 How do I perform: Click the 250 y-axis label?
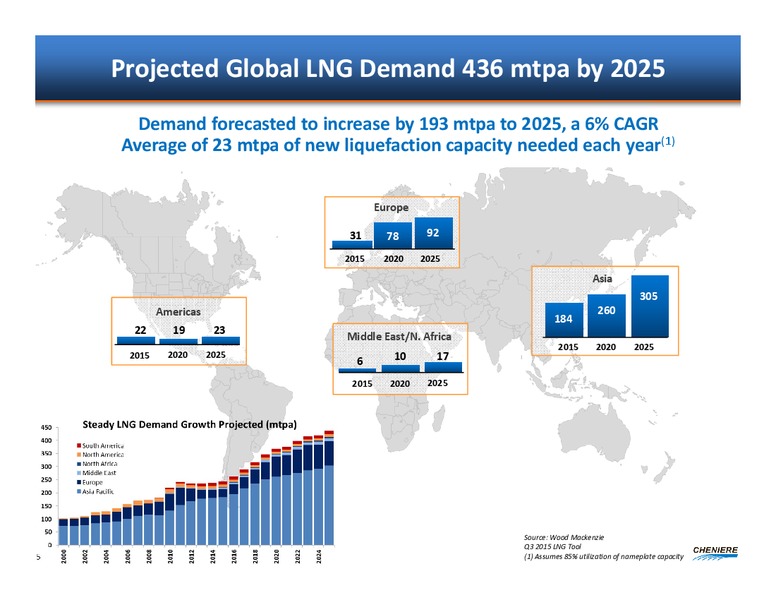point(46,480)
